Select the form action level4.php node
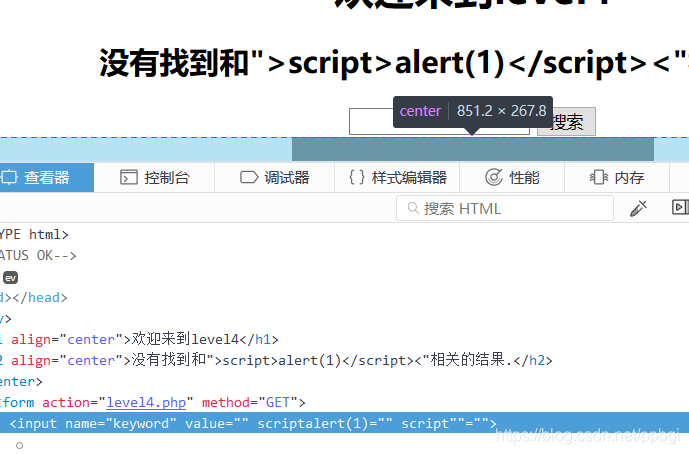This screenshot has width=689, height=454. [x=152, y=403]
